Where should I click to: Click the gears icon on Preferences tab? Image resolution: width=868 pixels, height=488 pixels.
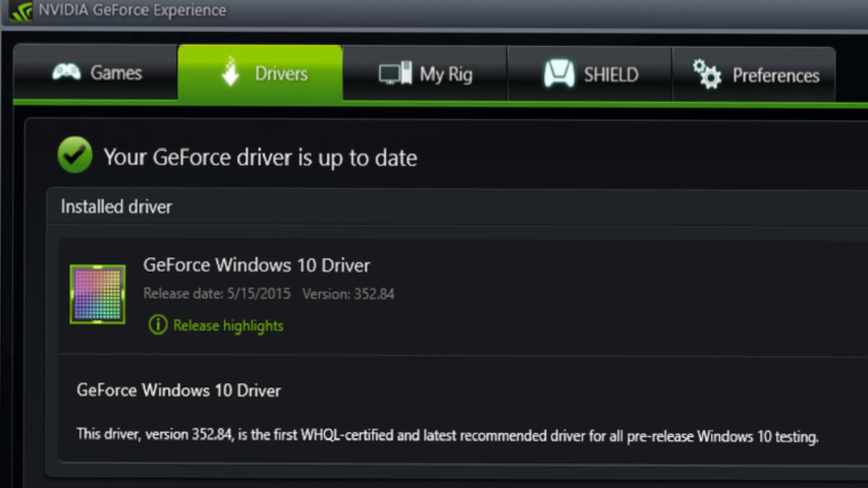tap(707, 74)
